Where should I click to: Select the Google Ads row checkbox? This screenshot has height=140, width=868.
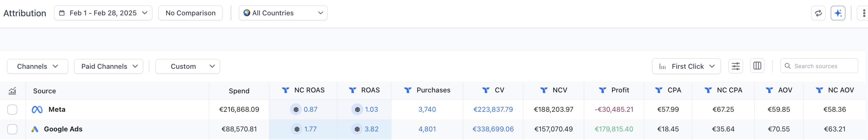[x=13, y=129]
